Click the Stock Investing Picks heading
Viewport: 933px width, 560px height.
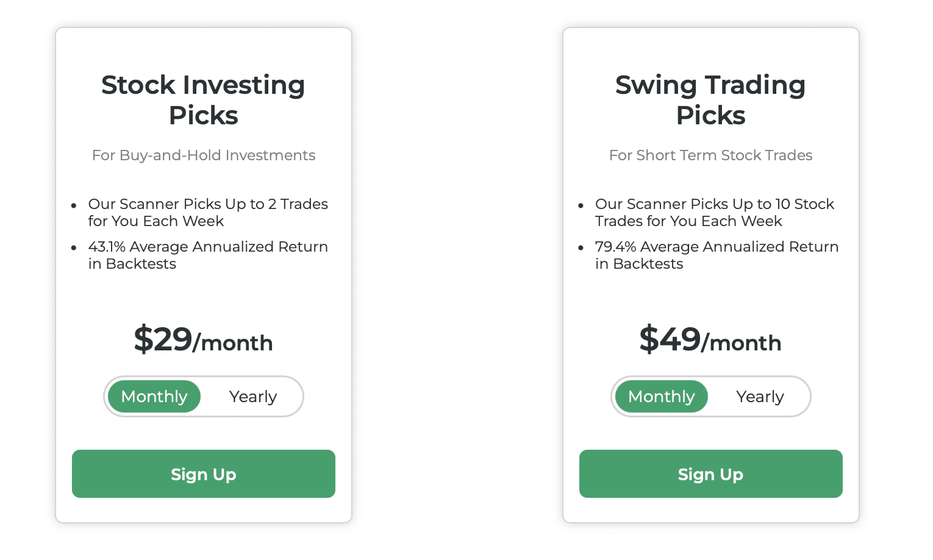tap(204, 100)
